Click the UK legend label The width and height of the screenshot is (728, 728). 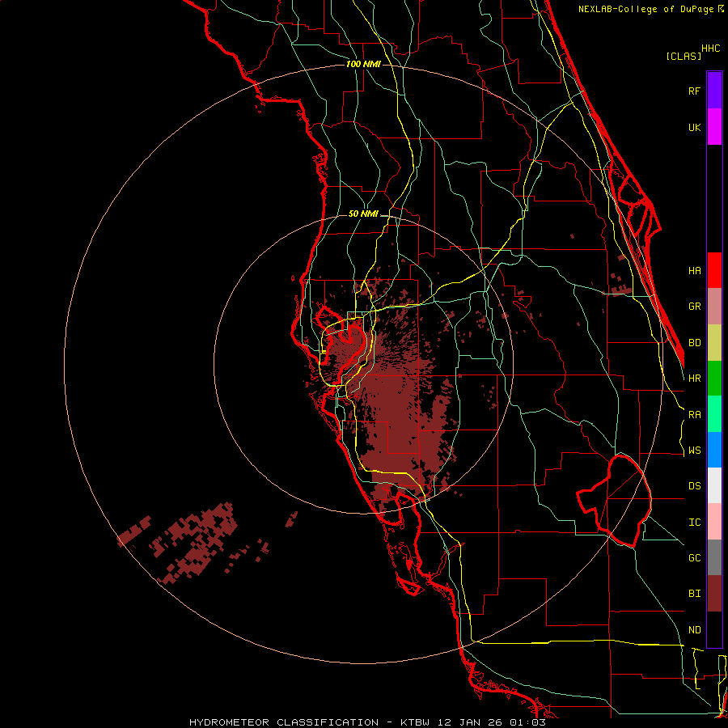pyautogui.click(x=694, y=127)
